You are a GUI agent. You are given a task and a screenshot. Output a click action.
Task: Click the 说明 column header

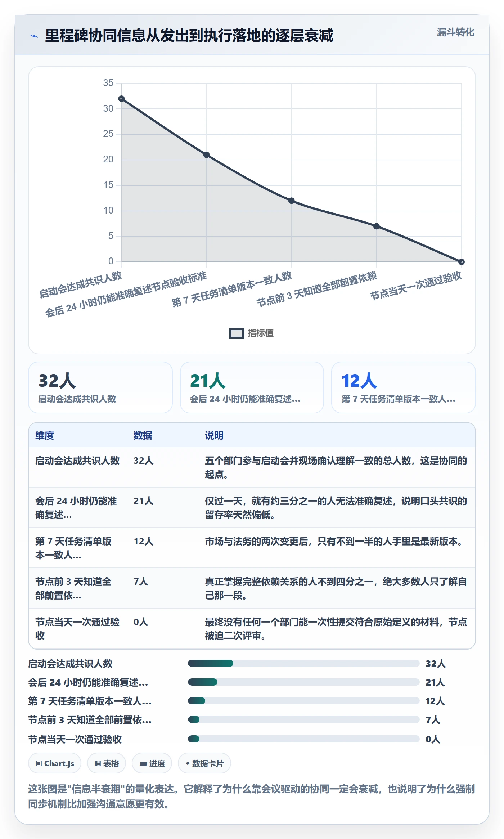214,435
